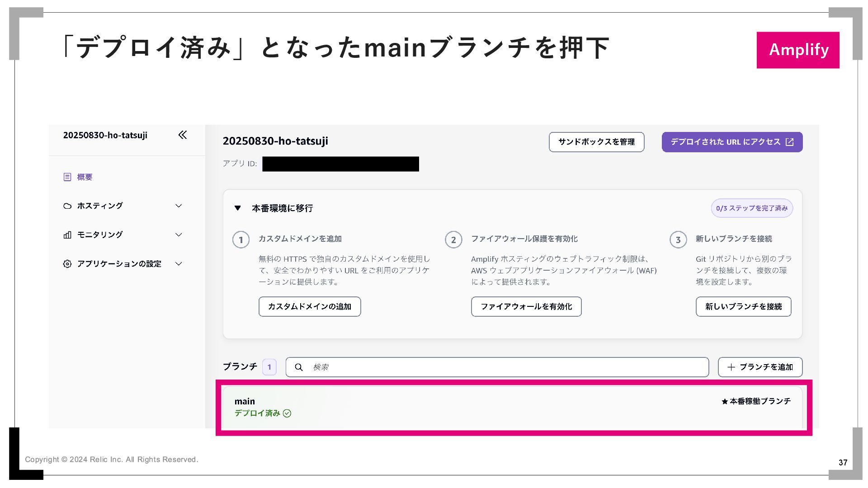Click the branch count badge 1

(x=269, y=367)
